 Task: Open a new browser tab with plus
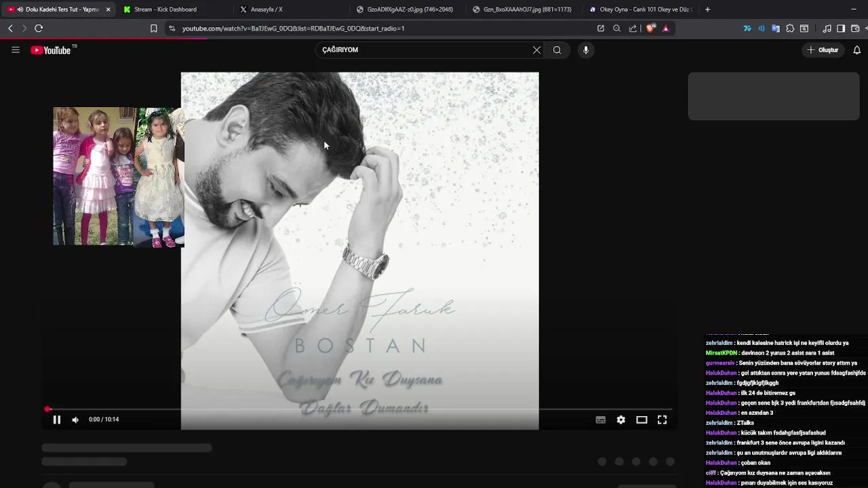point(707,9)
